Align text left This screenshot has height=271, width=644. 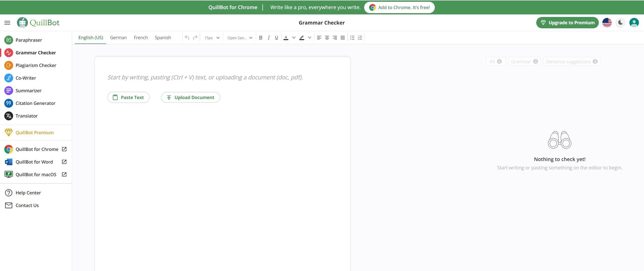319,38
